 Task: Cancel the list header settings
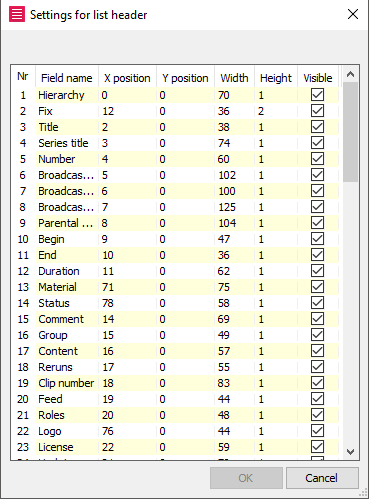(x=322, y=478)
